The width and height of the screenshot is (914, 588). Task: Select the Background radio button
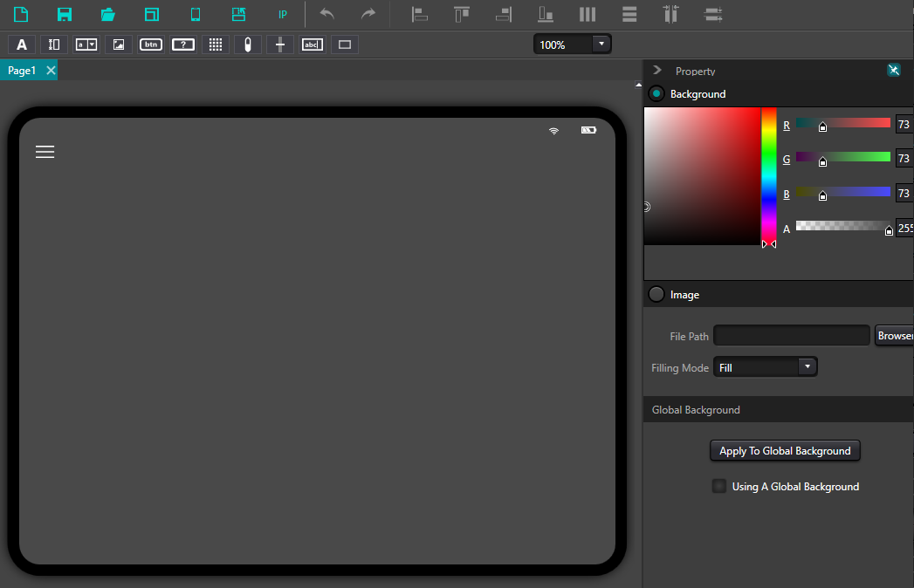click(x=656, y=94)
